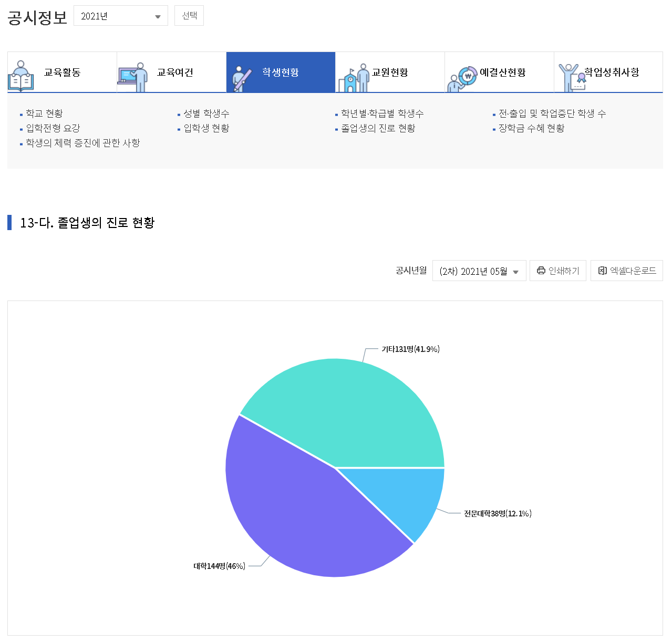Viewport: 672px width, 642px height.
Task: Click the 기타131명(41.9%) chart label
Action: pyautogui.click(x=411, y=349)
